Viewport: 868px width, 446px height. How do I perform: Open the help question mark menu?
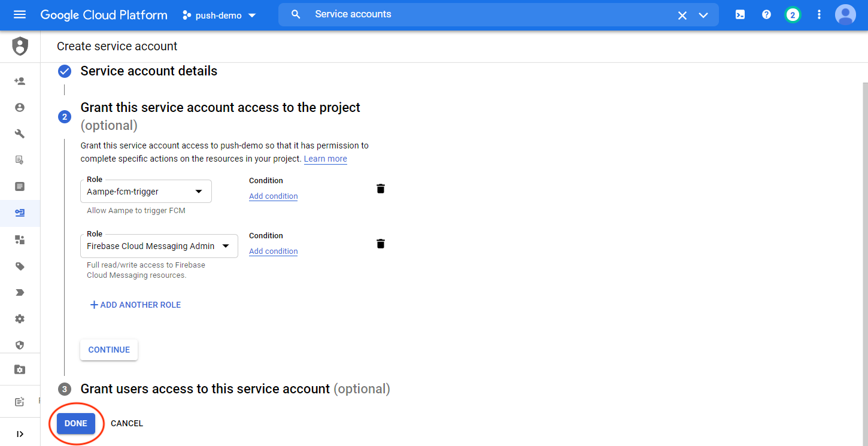point(766,15)
